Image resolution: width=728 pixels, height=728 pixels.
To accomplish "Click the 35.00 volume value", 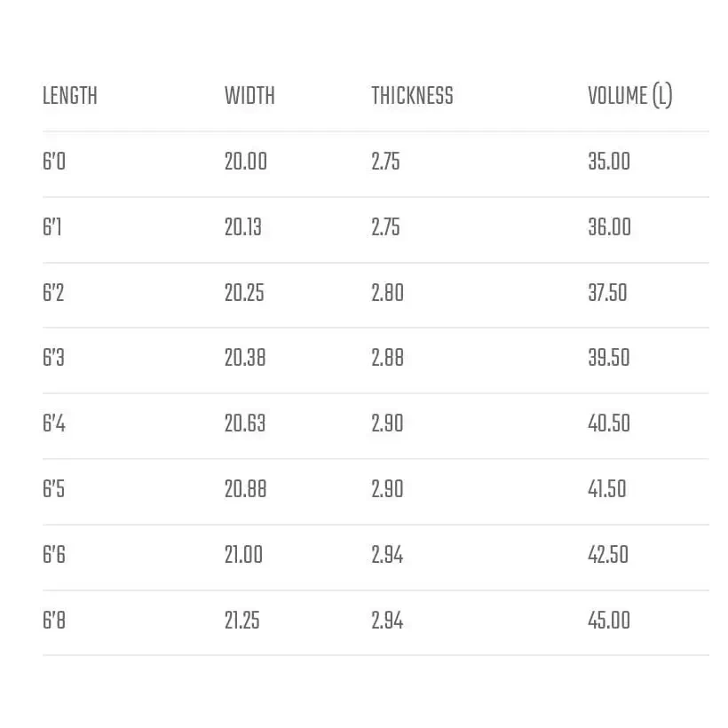I will point(609,162).
